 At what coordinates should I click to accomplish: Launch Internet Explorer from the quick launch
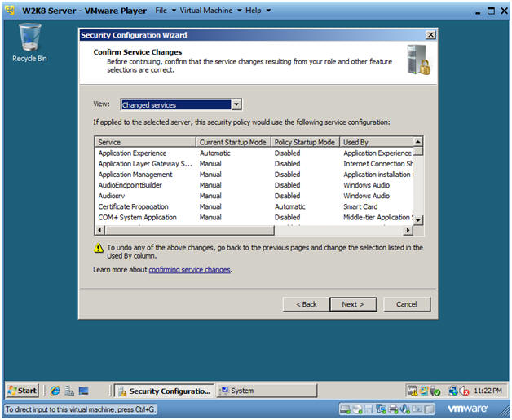tap(55, 391)
